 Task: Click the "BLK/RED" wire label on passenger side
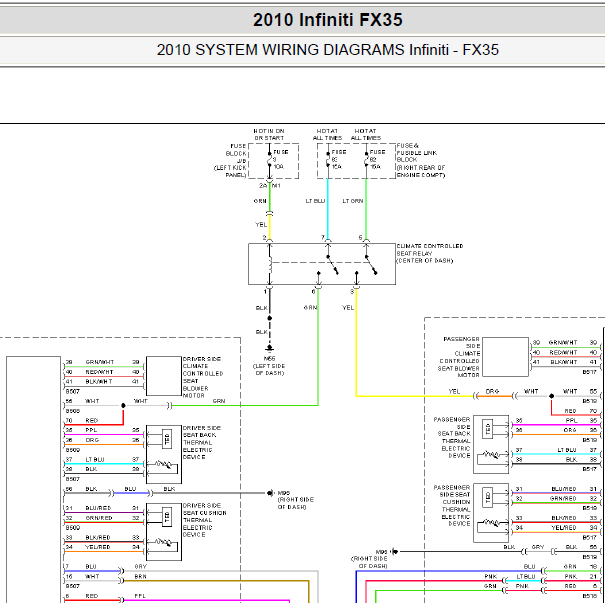pyautogui.click(x=563, y=518)
